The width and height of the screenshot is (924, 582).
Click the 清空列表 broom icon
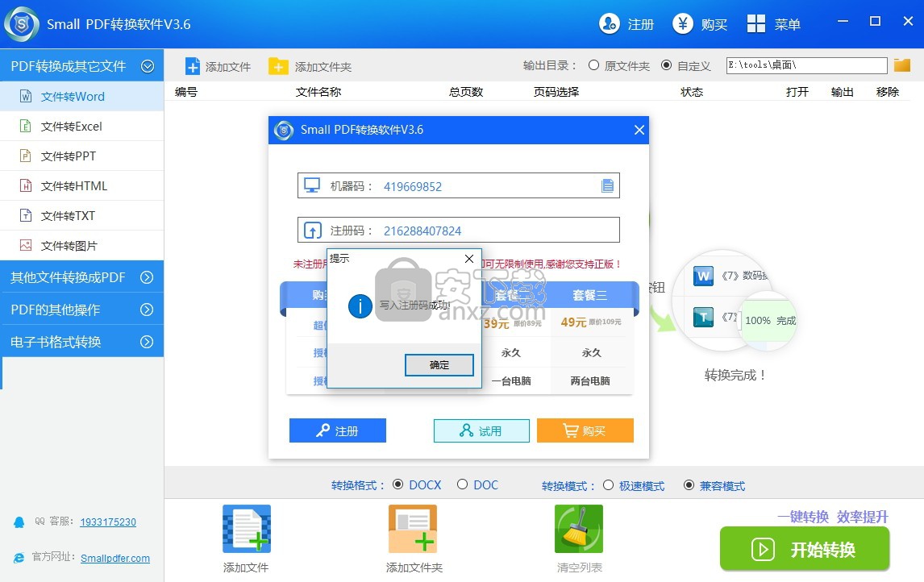point(579,529)
